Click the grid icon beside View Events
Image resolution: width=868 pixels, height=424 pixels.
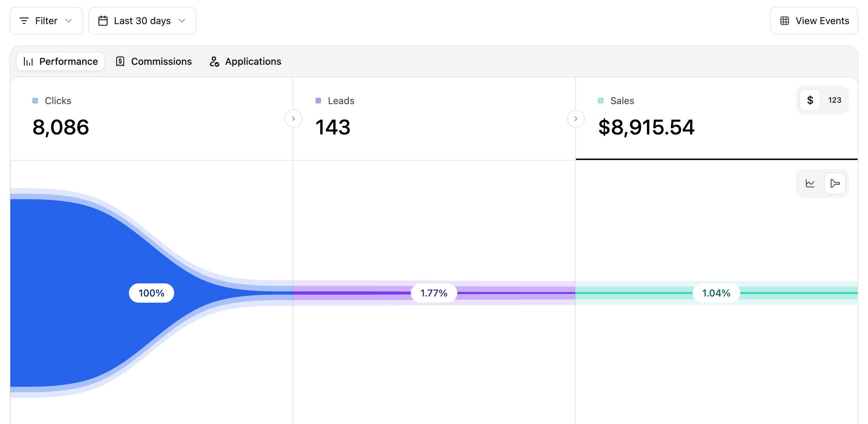[x=785, y=21]
